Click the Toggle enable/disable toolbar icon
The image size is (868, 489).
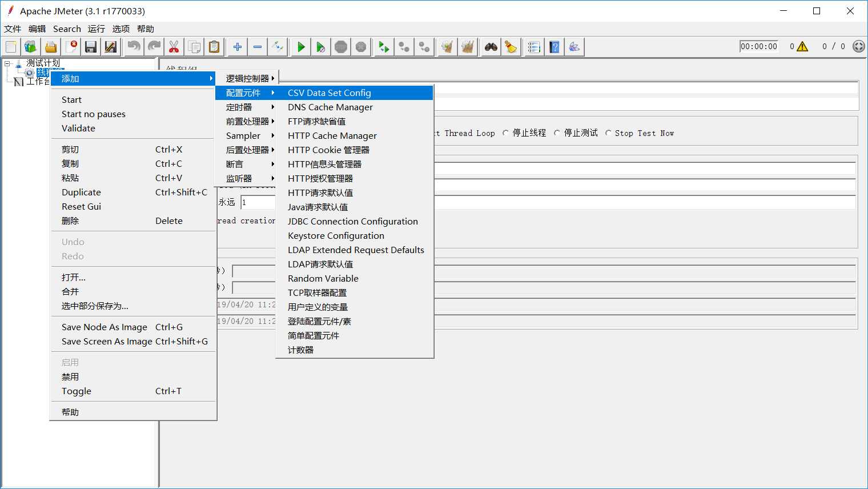tap(278, 47)
